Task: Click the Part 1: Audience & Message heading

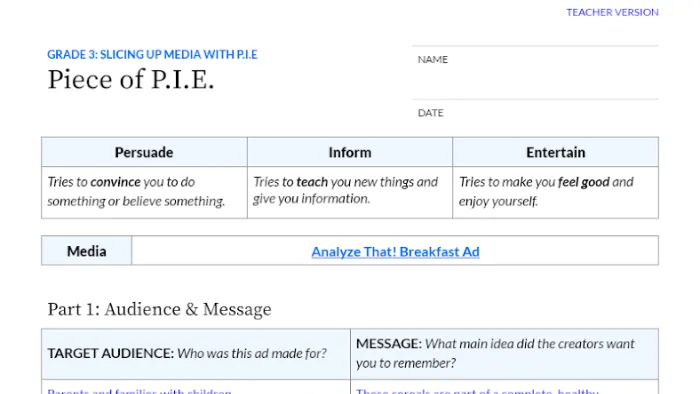Action: 159,309
